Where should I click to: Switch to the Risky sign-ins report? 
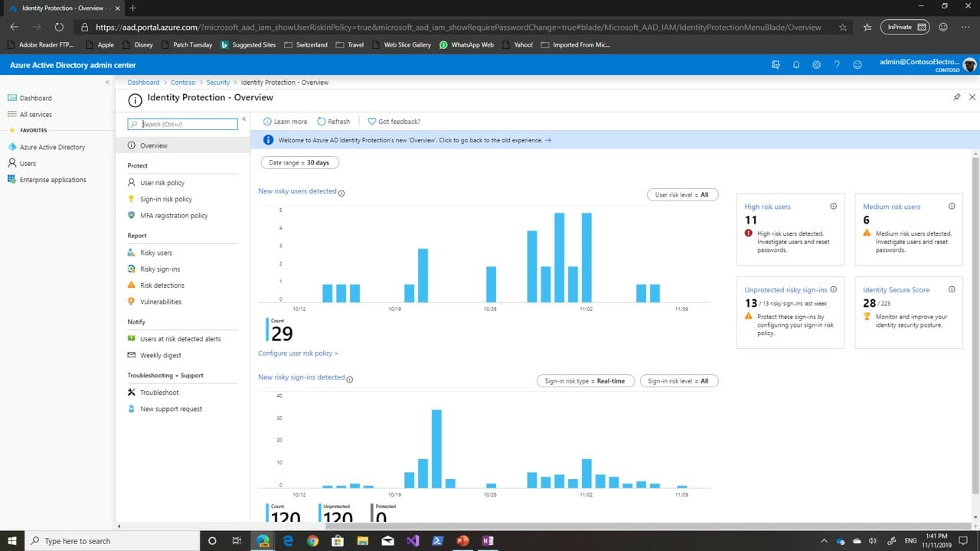pos(162,269)
